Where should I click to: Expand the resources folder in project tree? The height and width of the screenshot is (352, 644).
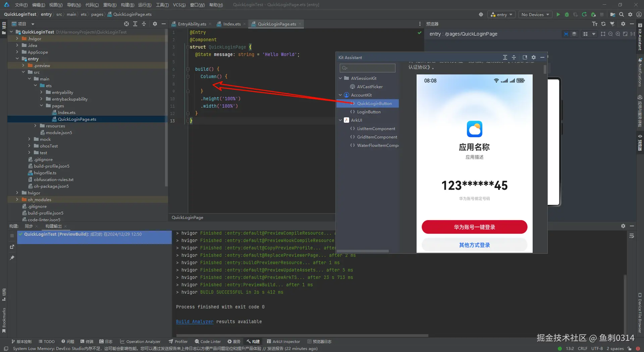pyautogui.click(x=36, y=126)
